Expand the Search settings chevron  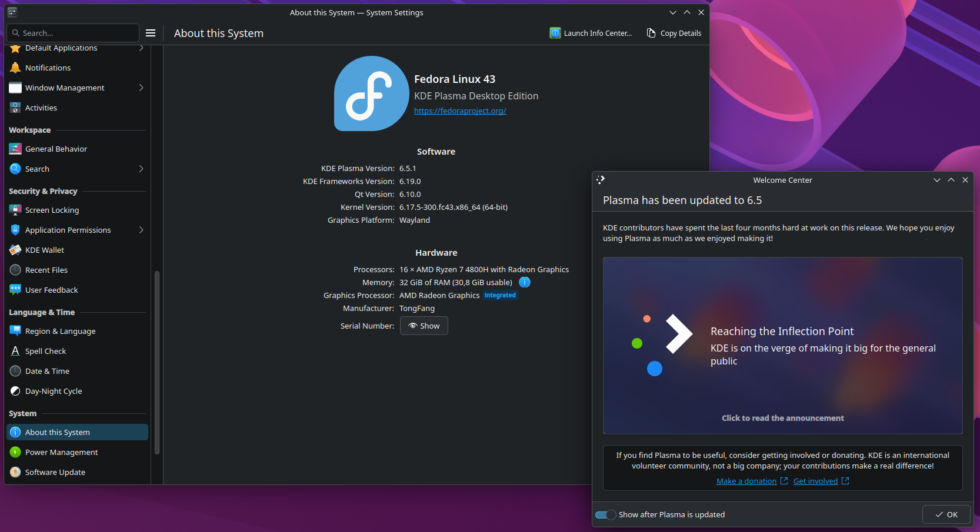tap(141, 169)
